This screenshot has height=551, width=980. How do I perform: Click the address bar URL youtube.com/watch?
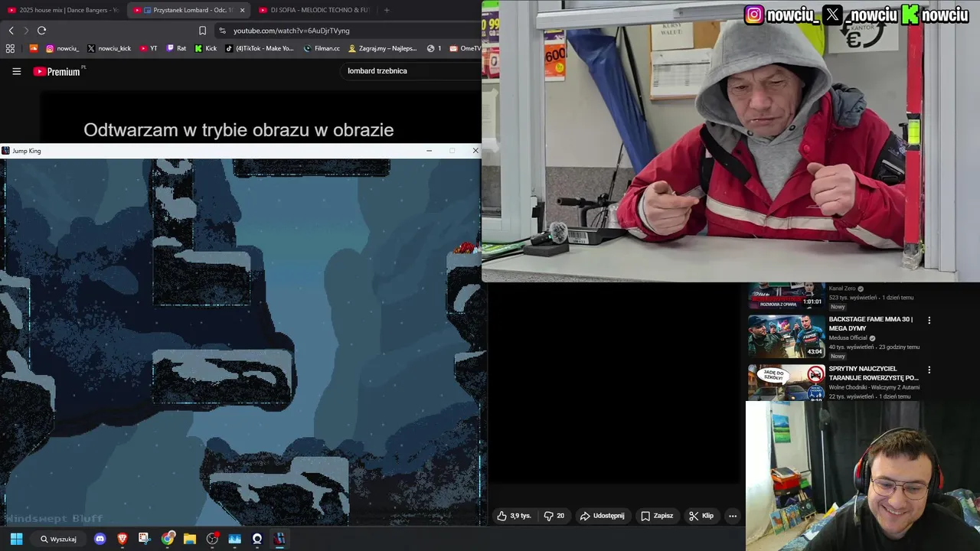click(x=291, y=31)
